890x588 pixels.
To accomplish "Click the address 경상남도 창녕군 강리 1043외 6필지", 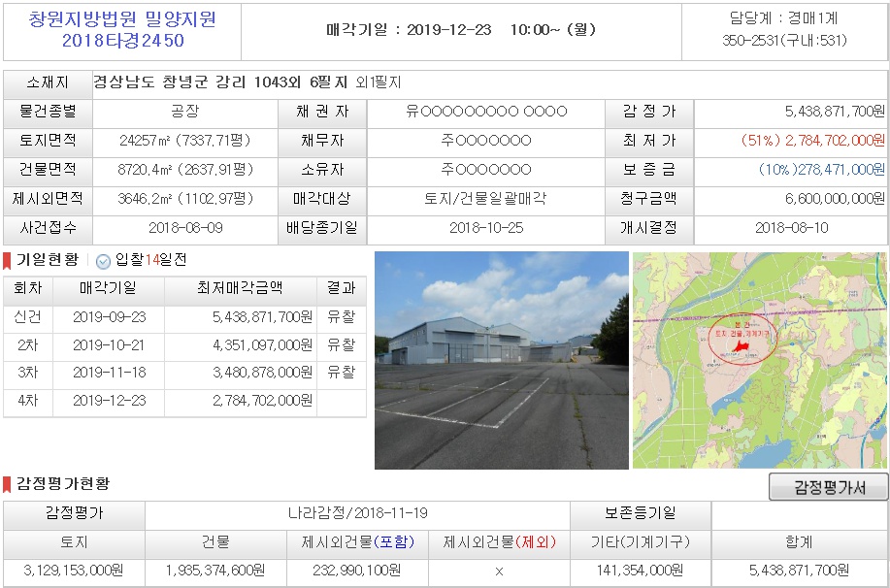I will [x=220, y=82].
